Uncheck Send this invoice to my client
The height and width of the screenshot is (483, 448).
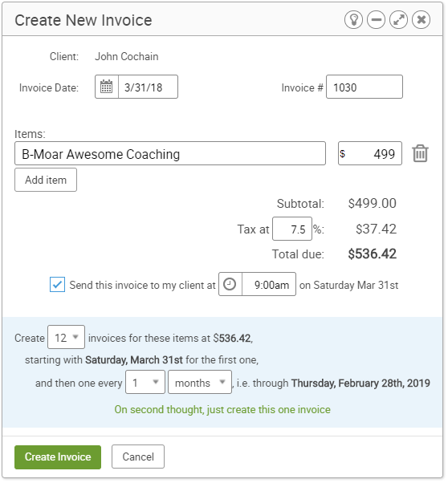point(57,284)
